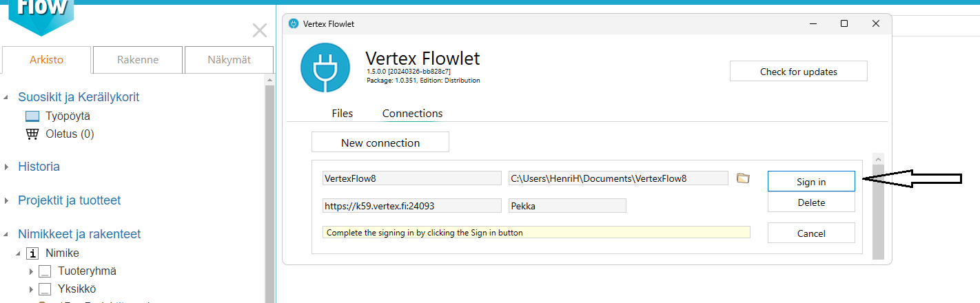Close the left panel with X icon
Image resolution: width=980 pixels, height=303 pixels.
click(260, 30)
